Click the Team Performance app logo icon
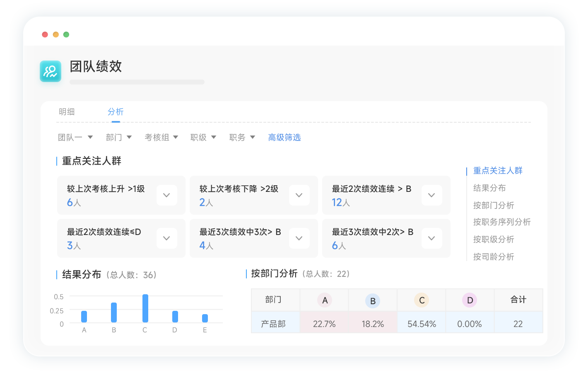588x373 pixels. coord(51,71)
